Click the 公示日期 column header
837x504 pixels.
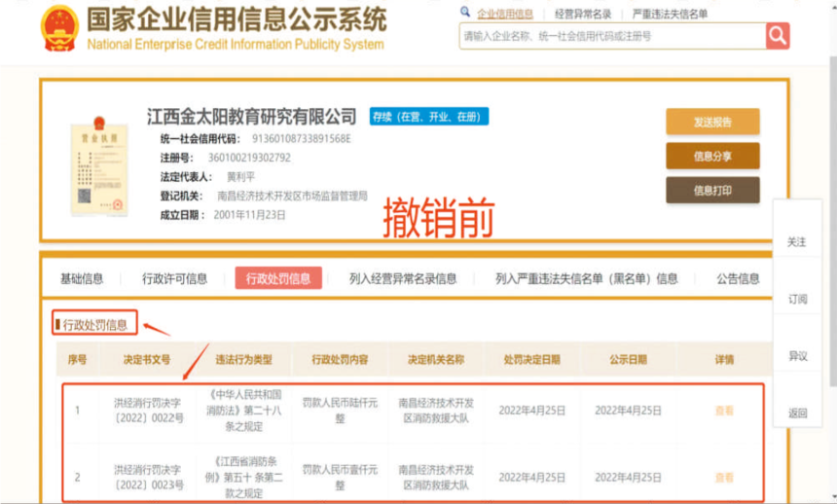coord(629,359)
